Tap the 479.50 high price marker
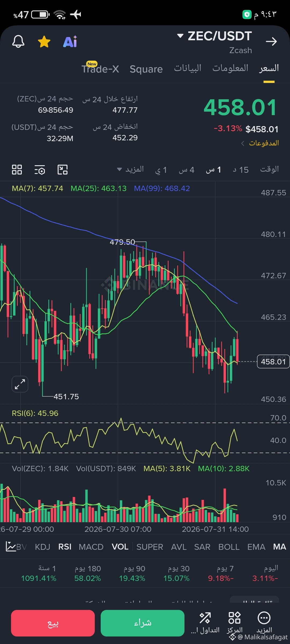Viewport: 290px width, 644px height. tap(122, 242)
